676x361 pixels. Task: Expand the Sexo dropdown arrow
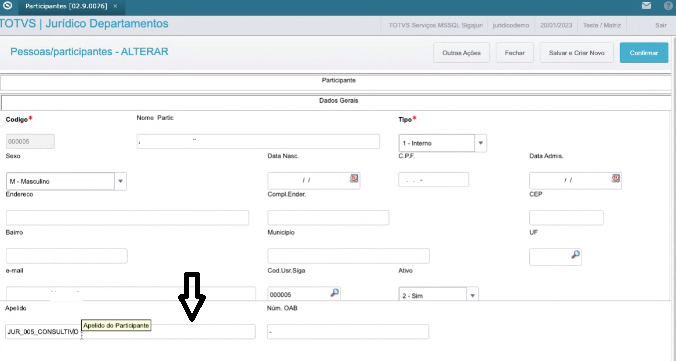tap(120, 181)
